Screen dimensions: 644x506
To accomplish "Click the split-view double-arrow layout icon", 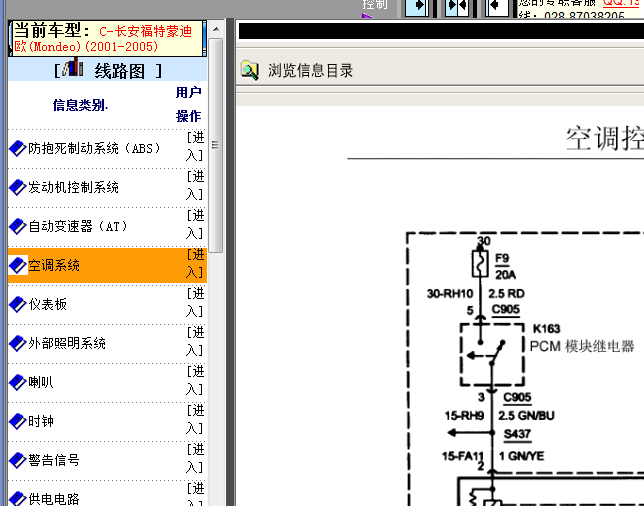I will point(457,7).
